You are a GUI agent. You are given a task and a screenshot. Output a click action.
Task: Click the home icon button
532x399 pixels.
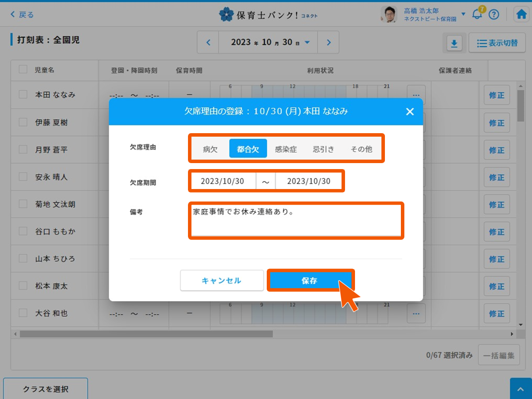[522, 14]
